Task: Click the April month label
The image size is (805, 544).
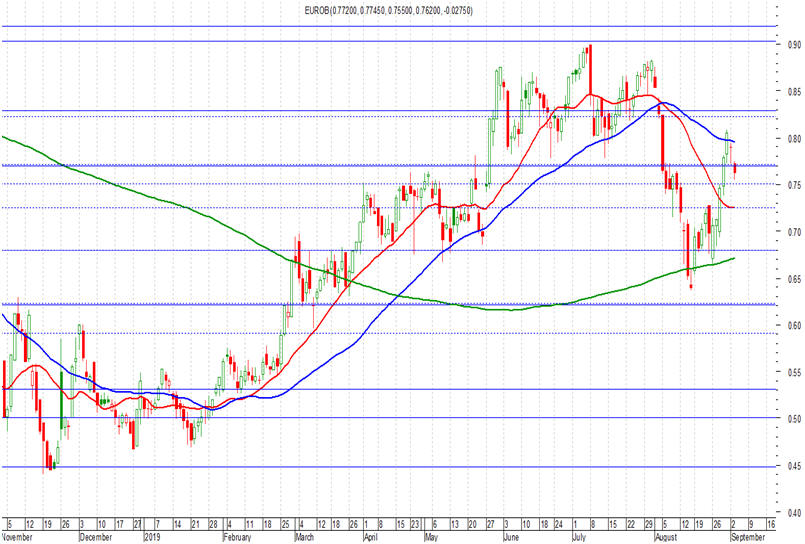Action: tap(371, 537)
